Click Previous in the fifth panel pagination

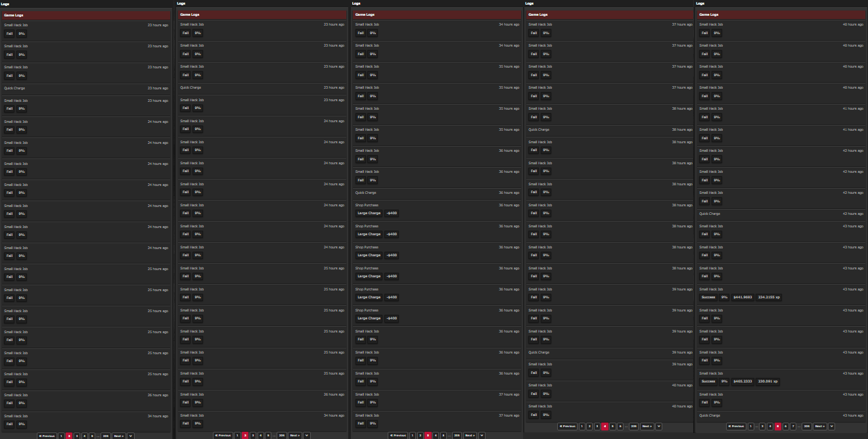click(736, 427)
